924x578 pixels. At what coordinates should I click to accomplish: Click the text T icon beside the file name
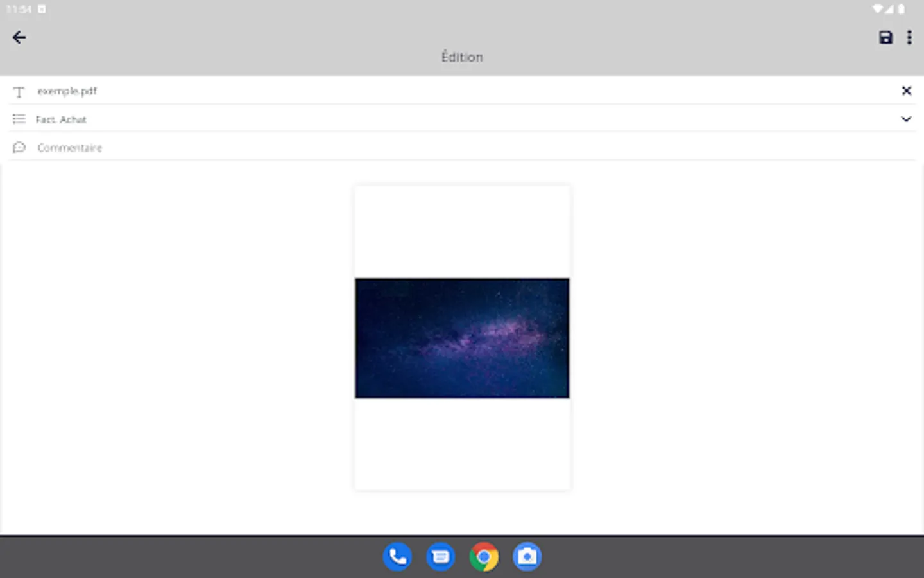19,91
